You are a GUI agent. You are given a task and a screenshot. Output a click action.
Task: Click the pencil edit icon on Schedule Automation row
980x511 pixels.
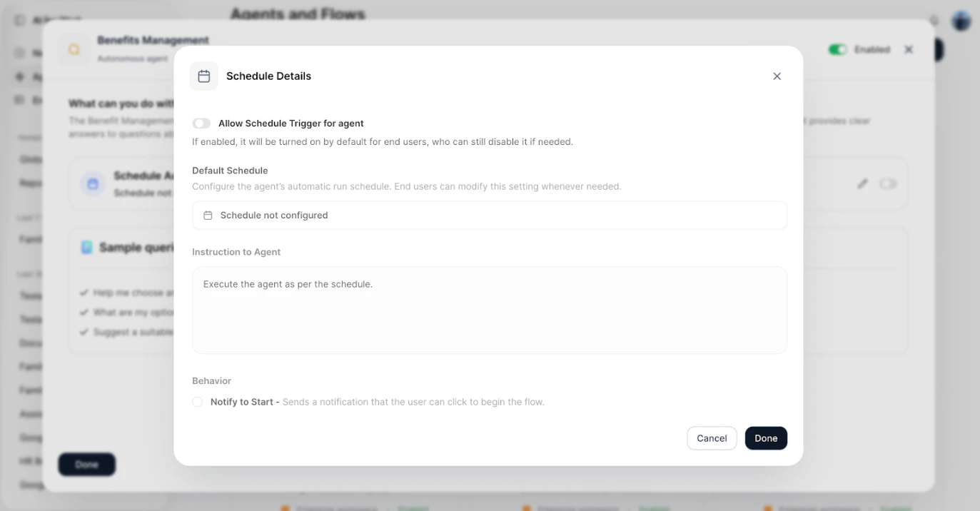tap(862, 183)
